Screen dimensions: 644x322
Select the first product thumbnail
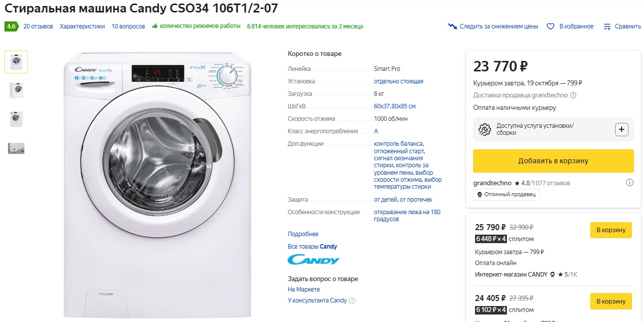(x=16, y=62)
